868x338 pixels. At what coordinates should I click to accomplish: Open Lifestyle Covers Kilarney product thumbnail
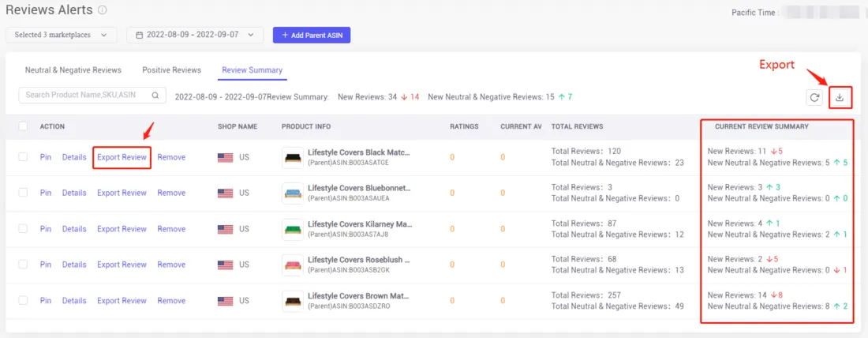click(292, 229)
